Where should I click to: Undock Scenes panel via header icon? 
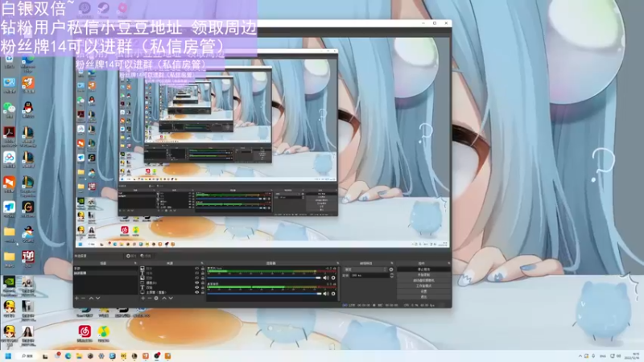click(135, 263)
